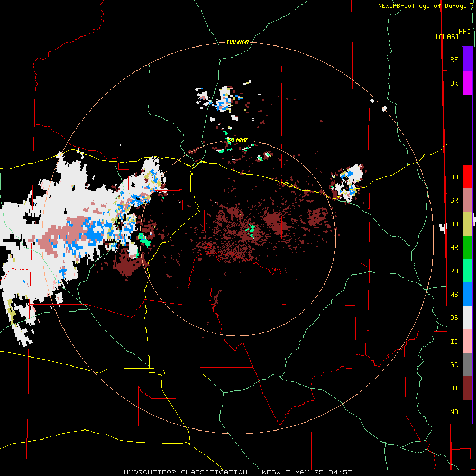Screen dimensions: 476x476
Task: Click the 'WS' legend label
Action: point(454,294)
